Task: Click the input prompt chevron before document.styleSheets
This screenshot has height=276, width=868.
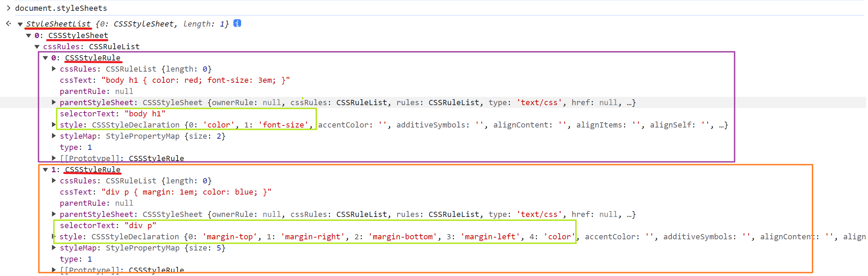Action: (8, 8)
